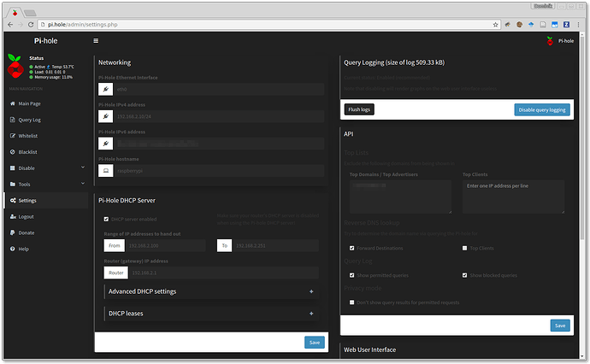Save the API settings
The width and height of the screenshot is (590, 364).
pyautogui.click(x=560, y=326)
